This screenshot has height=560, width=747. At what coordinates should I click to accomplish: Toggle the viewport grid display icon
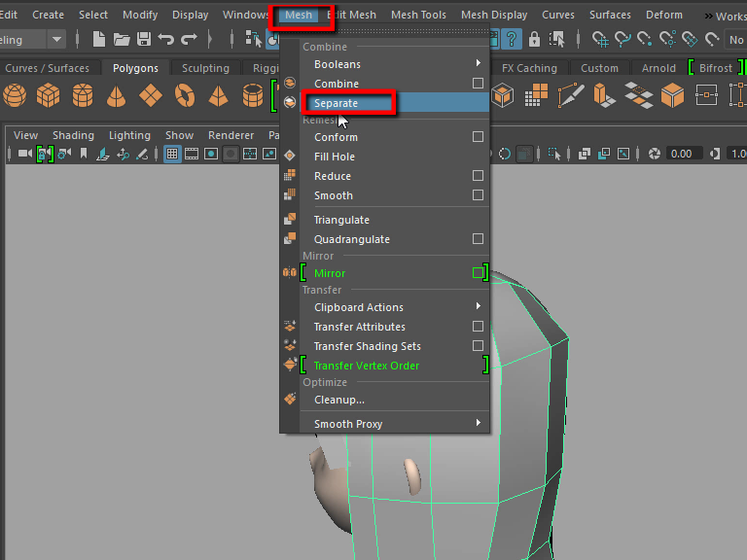pos(172,154)
